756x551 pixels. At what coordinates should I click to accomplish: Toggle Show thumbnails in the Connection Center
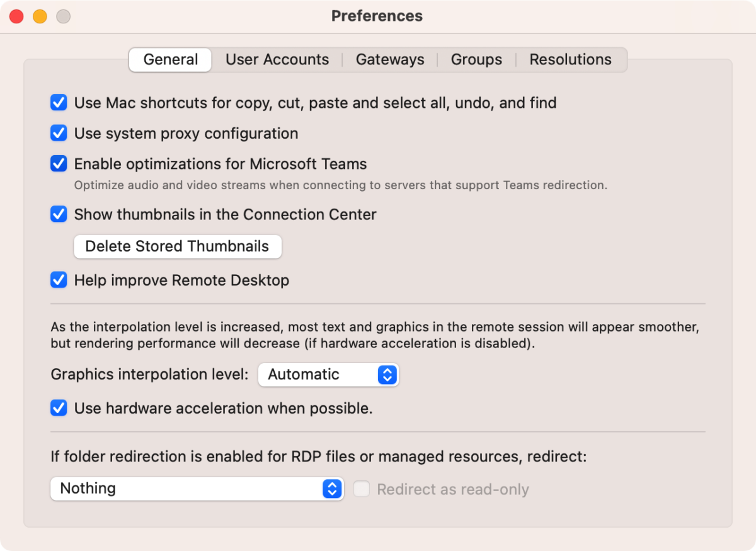(x=59, y=214)
